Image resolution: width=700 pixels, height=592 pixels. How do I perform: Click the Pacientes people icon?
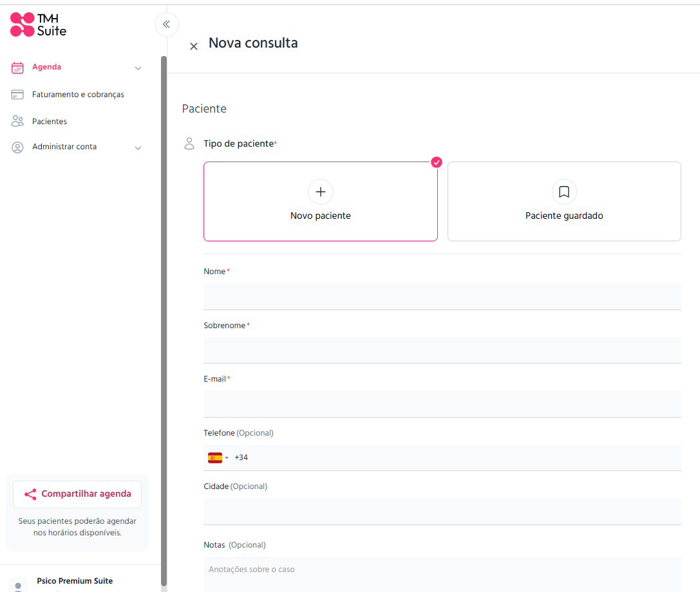17,122
